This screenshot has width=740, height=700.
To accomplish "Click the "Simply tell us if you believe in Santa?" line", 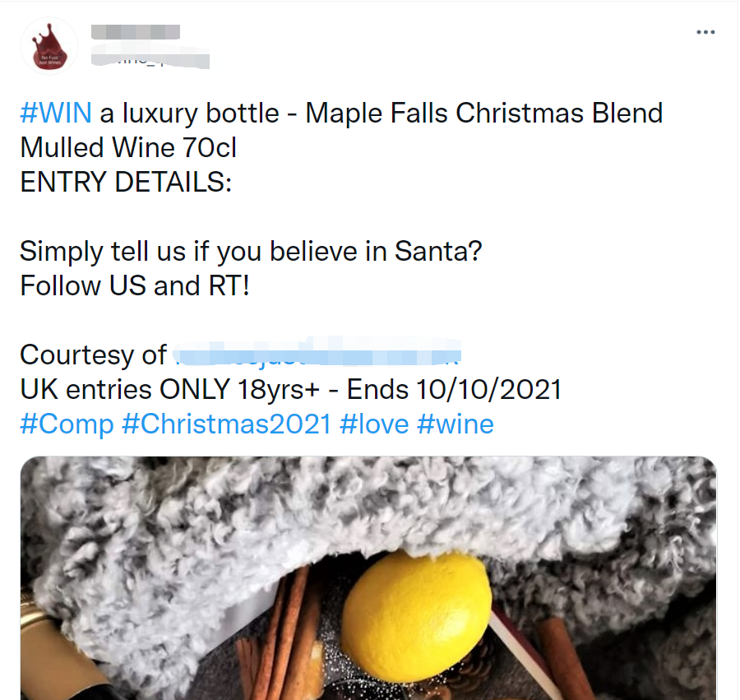I will click(251, 251).
